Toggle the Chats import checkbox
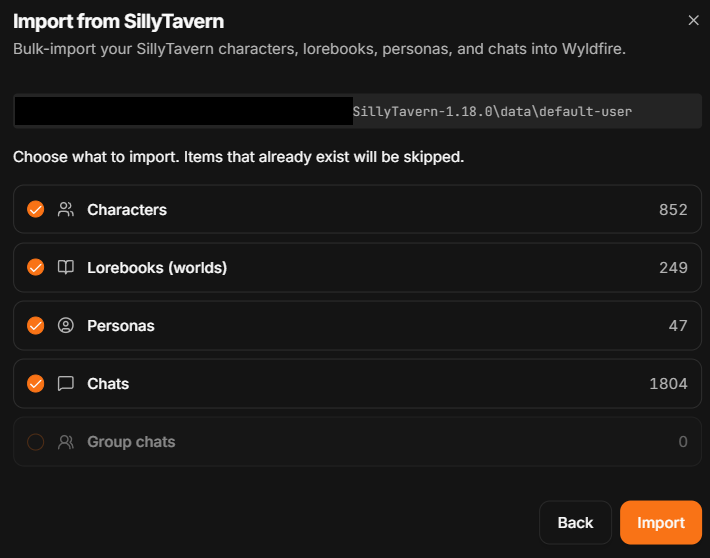Screen dimensions: 710x558 tap(35, 383)
